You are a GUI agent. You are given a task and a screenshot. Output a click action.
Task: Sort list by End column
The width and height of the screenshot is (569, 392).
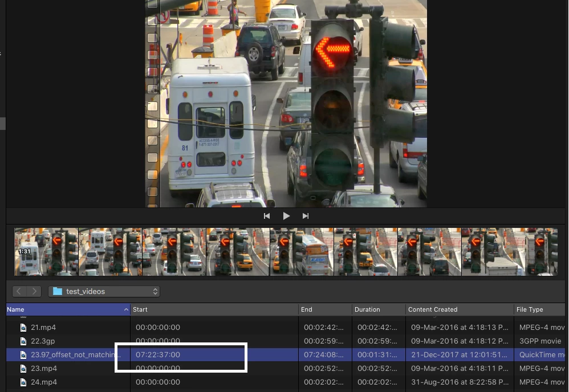[325, 309]
